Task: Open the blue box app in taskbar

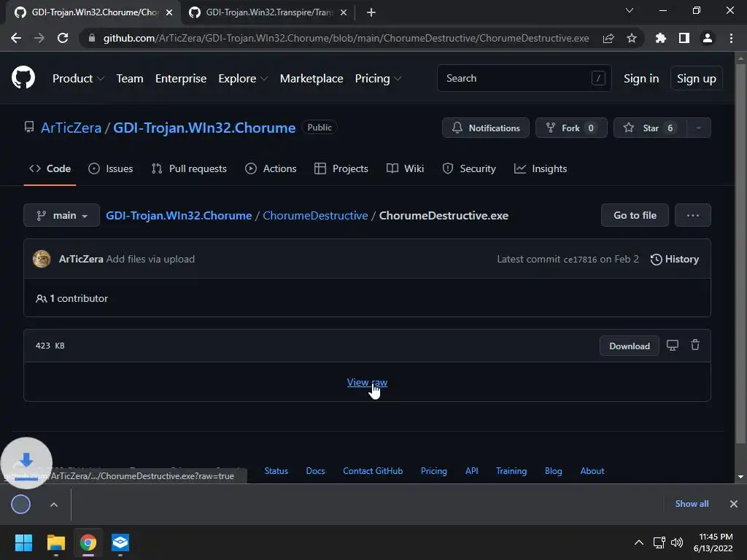Action: [120, 542]
